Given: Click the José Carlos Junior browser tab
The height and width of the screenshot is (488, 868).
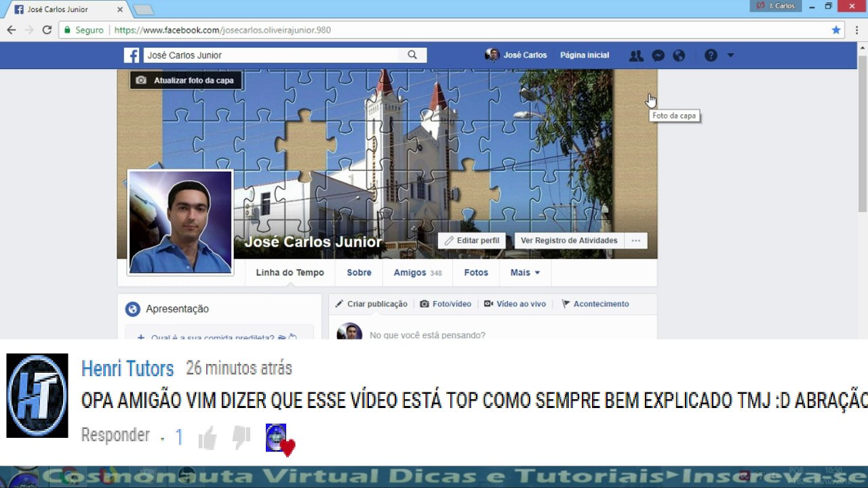Looking at the screenshot, I should [x=66, y=9].
